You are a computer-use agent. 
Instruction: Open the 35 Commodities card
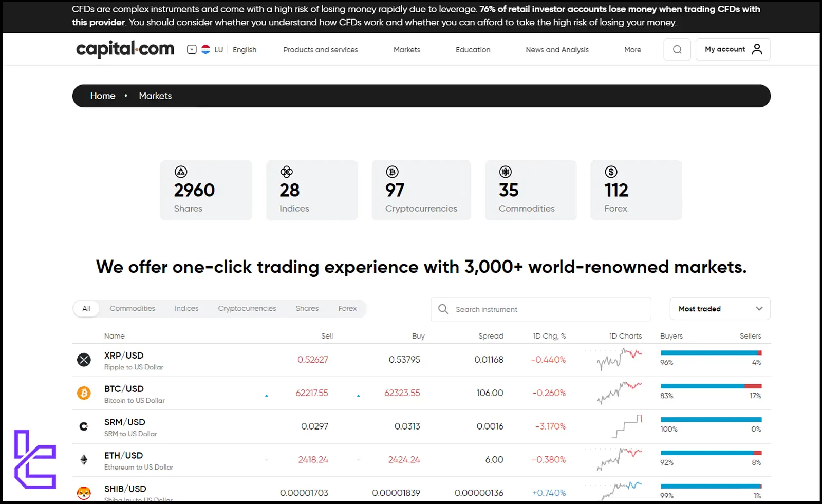point(531,190)
